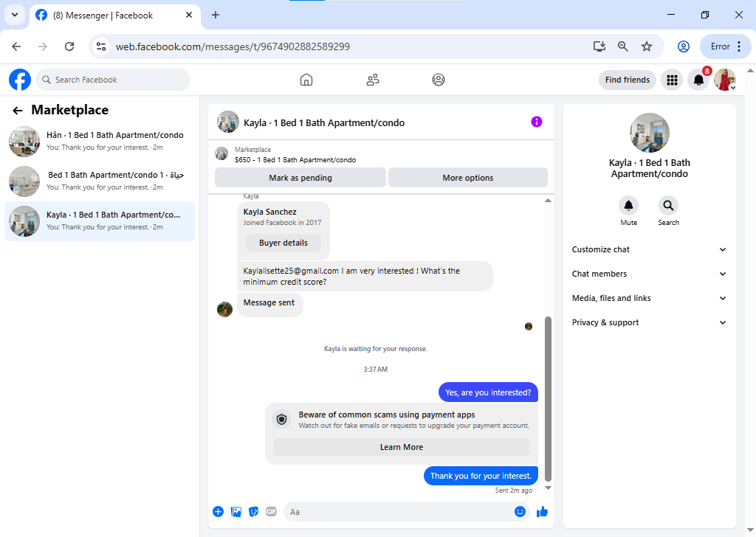Image resolution: width=756 pixels, height=537 pixels.
Task: Open browser zoom magnifier icon
Action: (x=623, y=46)
